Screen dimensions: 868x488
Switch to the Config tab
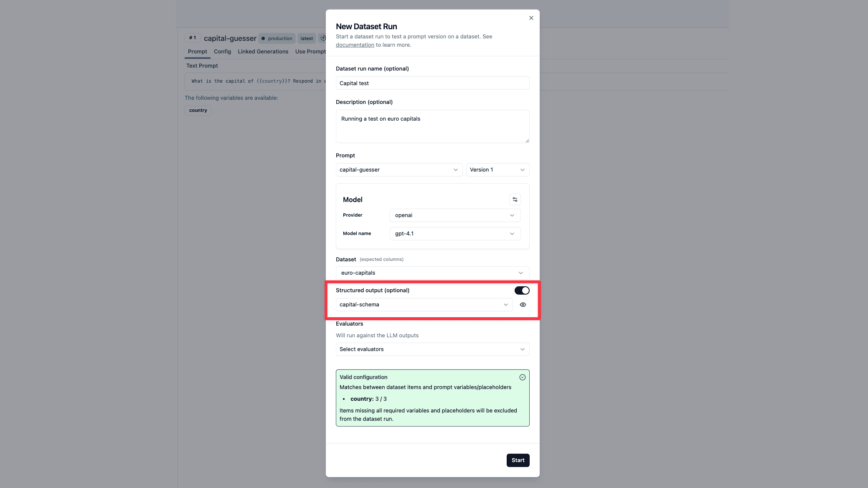pos(222,51)
